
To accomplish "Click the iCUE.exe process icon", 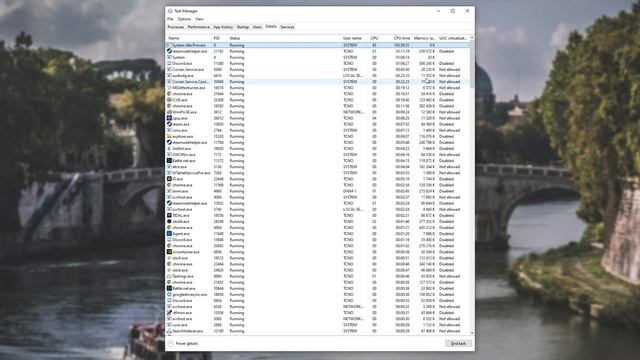I will pos(169,100).
